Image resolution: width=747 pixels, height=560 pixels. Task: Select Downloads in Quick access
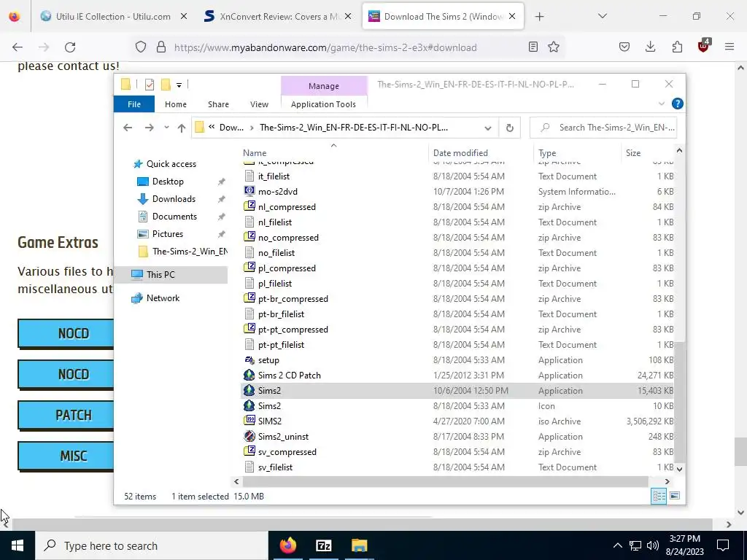(x=174, y=199)
